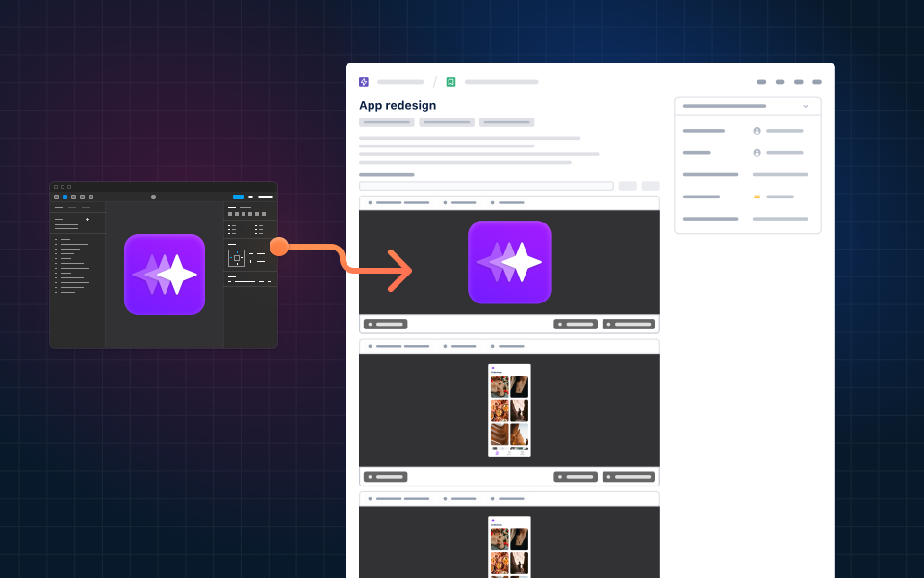Screen dimensions: 924x578
Task: Click the first tag pill under App redesign
Action: pyautogui.click(x=387, y=122)
